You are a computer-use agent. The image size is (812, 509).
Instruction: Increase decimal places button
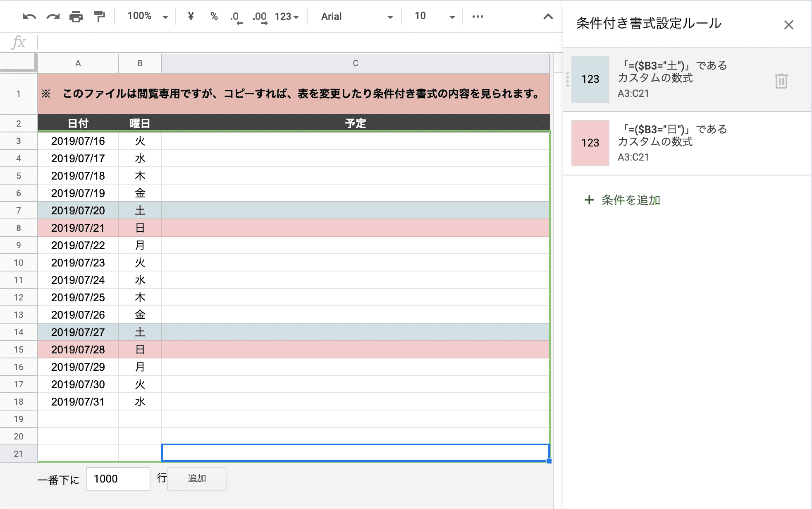tap(260, 17)
